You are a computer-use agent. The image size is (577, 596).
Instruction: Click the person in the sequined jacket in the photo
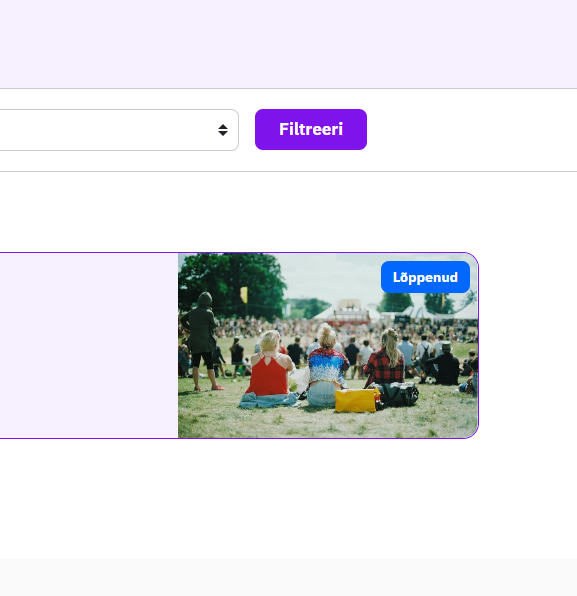point(326,365)
